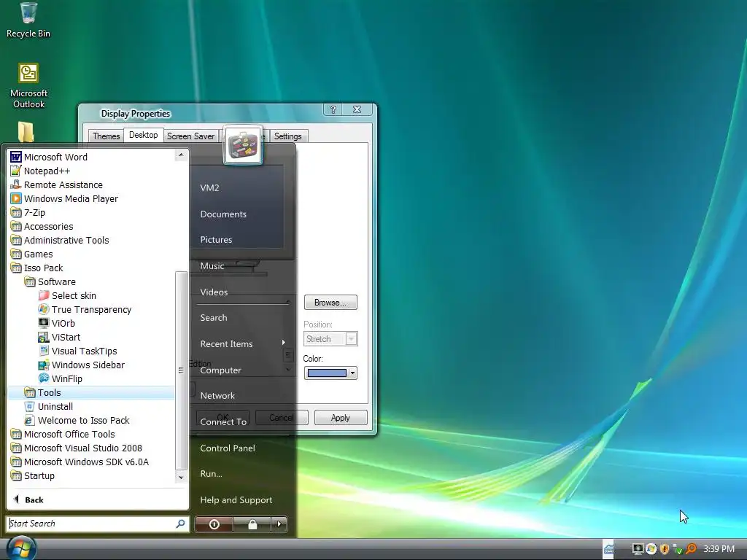Image resolution: width=747 pixels, height=560 pixels.
Task: Lock the computer with the padlock button
Action: [252, 524]
